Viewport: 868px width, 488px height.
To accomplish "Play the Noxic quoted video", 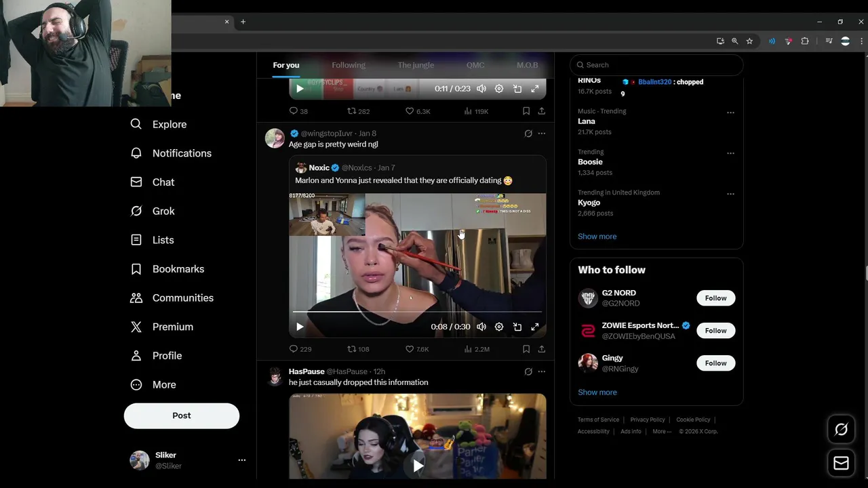I will point(300,327).
